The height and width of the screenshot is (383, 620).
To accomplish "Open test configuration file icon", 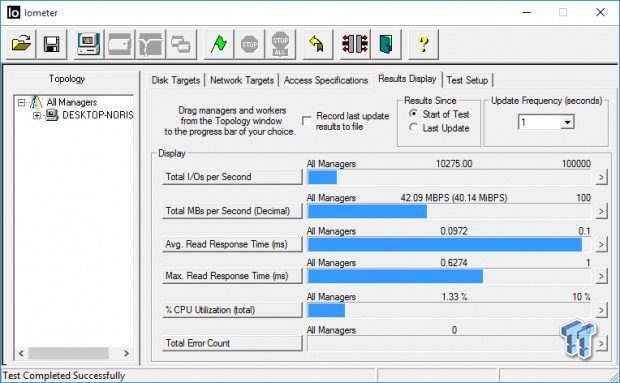I will [21, 44].
